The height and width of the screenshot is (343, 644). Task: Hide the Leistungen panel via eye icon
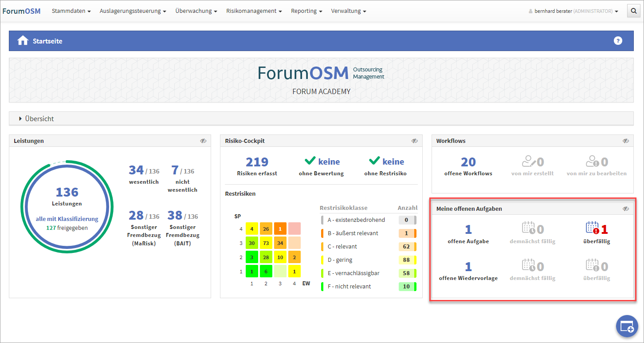click(x=203, y=141)
